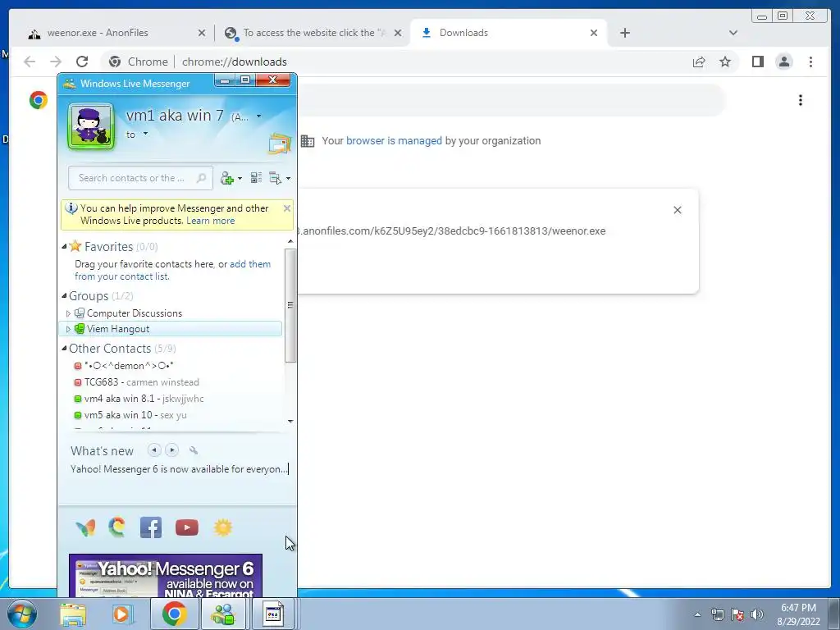840x630 pixels.
Task: Bookmark this page with the star icon
Action: tap(725, 62)
